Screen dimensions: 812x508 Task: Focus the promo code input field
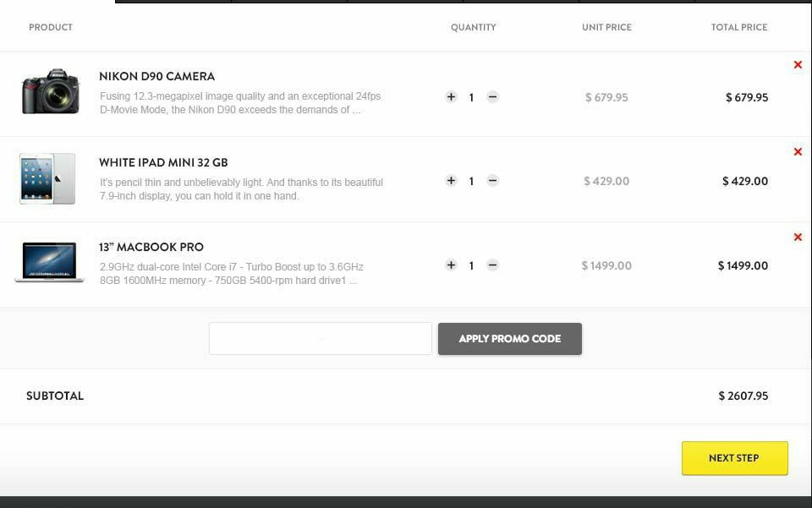pyautogui.click(x=320, y=339)
